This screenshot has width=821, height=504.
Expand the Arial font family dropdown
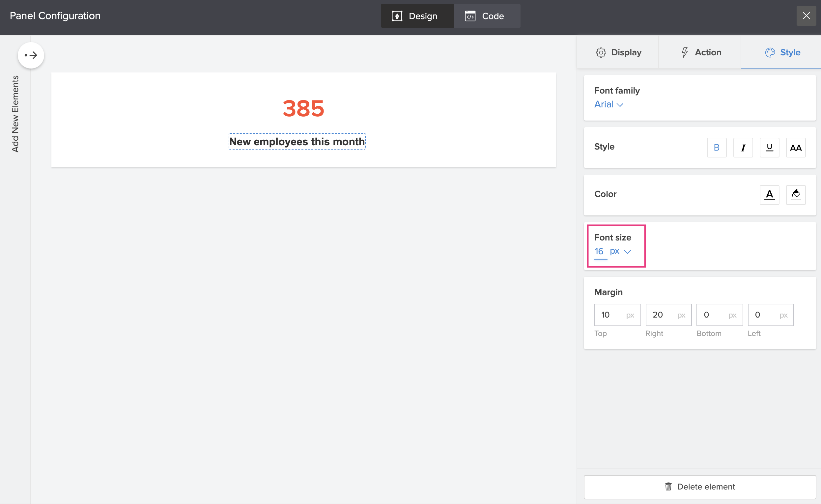pos(608,104)
